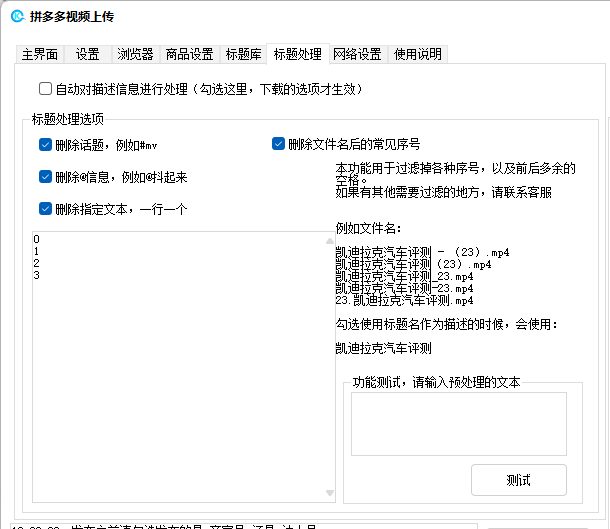Open the 使用说明 tab
The height and width of the screenshot is (529, 610).
(x=418, y=54)
